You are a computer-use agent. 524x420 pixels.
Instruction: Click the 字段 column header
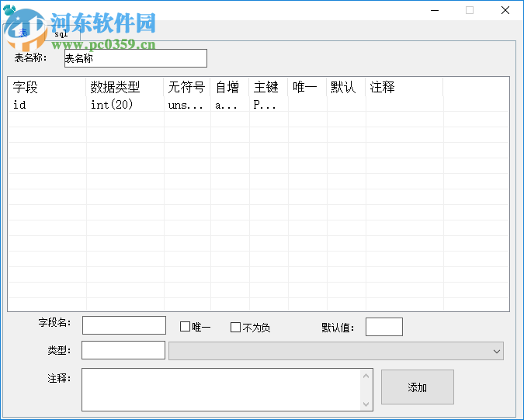(47, 87)
